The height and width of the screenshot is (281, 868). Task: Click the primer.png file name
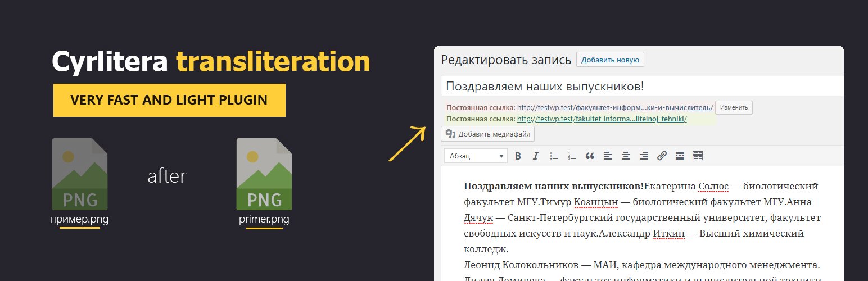(264, 220)
